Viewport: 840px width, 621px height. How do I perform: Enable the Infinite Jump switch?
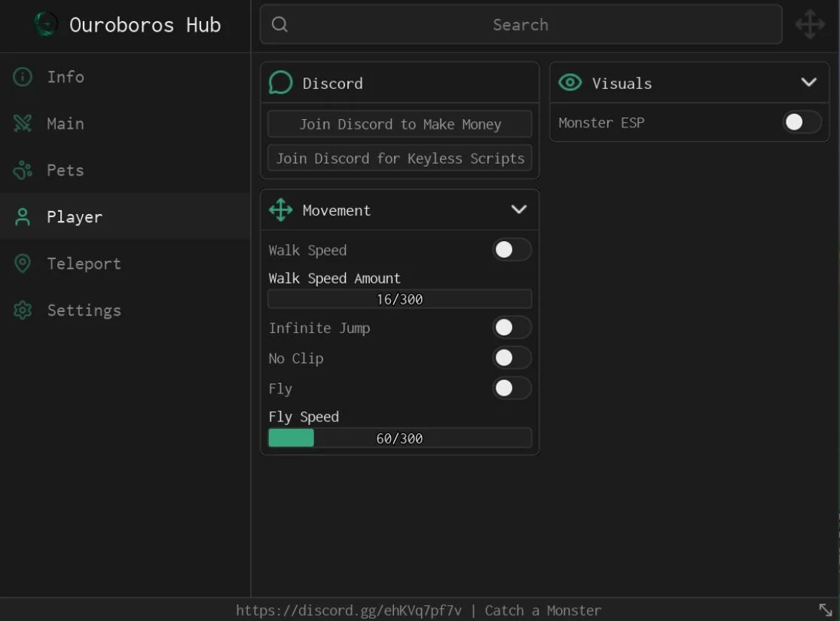click(x=512, y=327)
